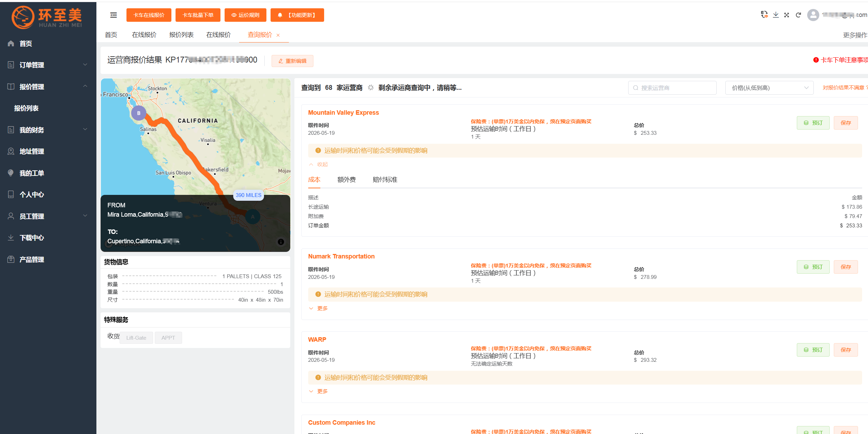
Task: Click the 产品管理 box icon
Action: [11, 260]
